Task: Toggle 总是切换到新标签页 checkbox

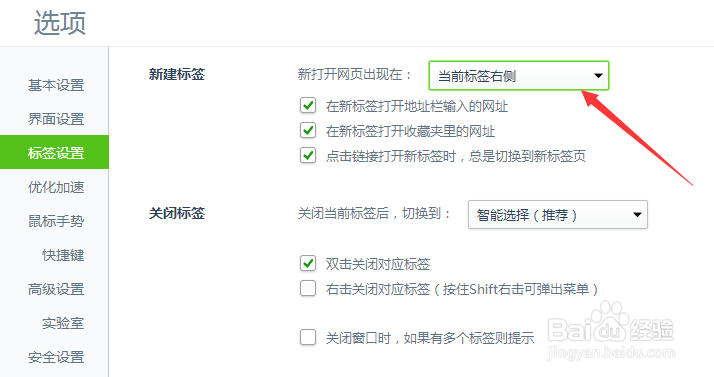Action: pyautogui.click(x=308, y=156)
